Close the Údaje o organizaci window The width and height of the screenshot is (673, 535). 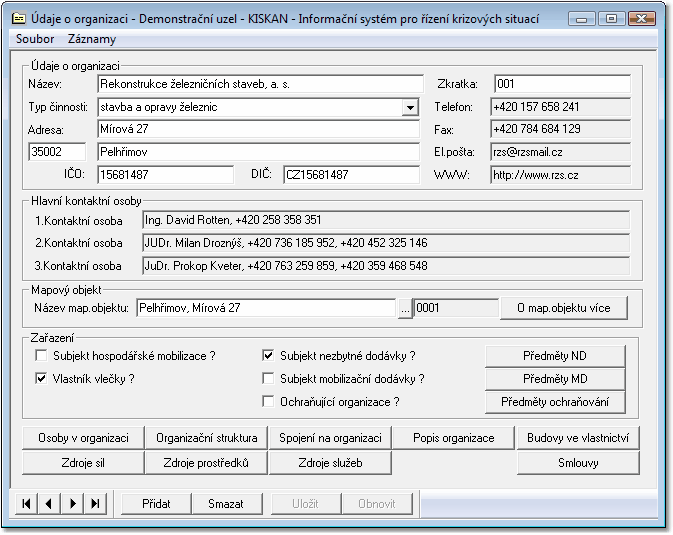[x=642, y=18]
